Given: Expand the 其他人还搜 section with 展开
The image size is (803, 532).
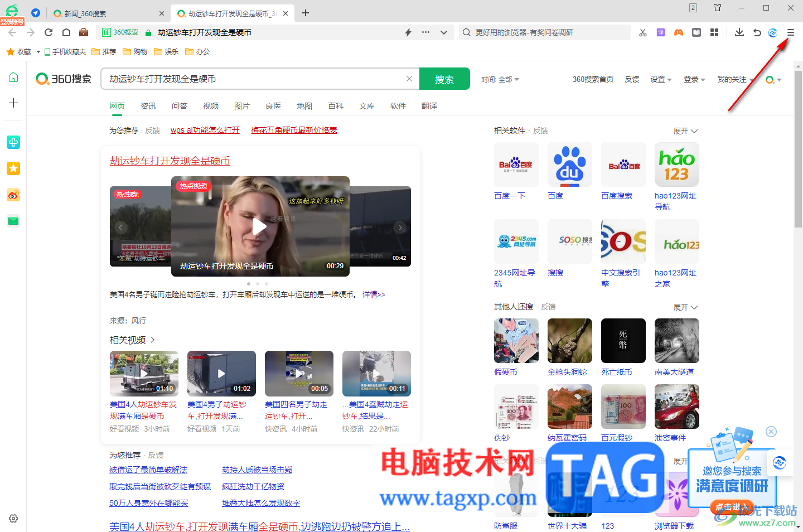Looking at the screenshot, I should tap(685, 307).
